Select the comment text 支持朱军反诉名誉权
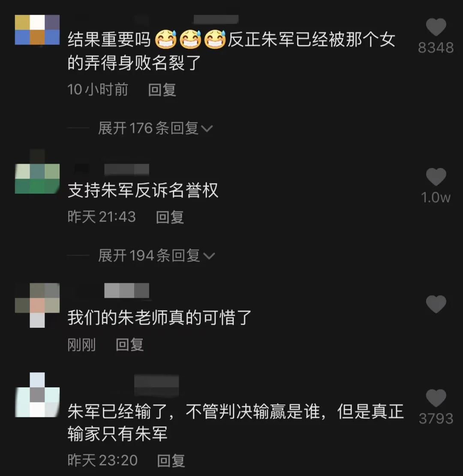Screen dimensions: 463x476 [x=143, y=191]
